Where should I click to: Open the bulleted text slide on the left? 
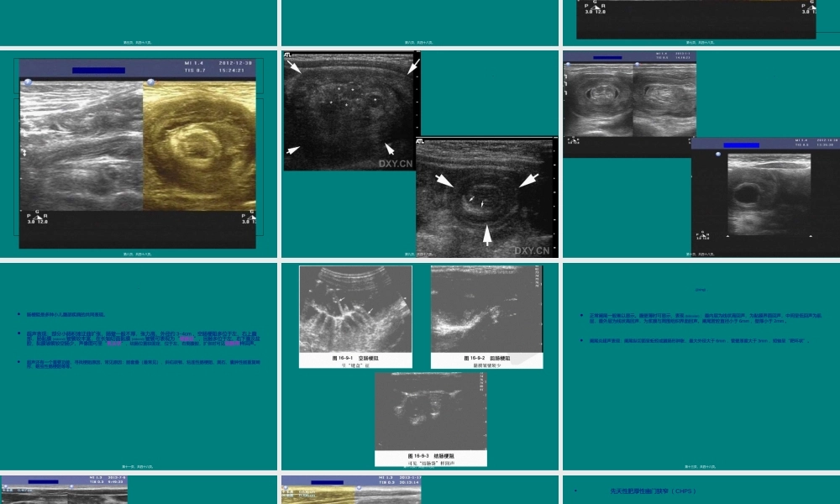139,365
